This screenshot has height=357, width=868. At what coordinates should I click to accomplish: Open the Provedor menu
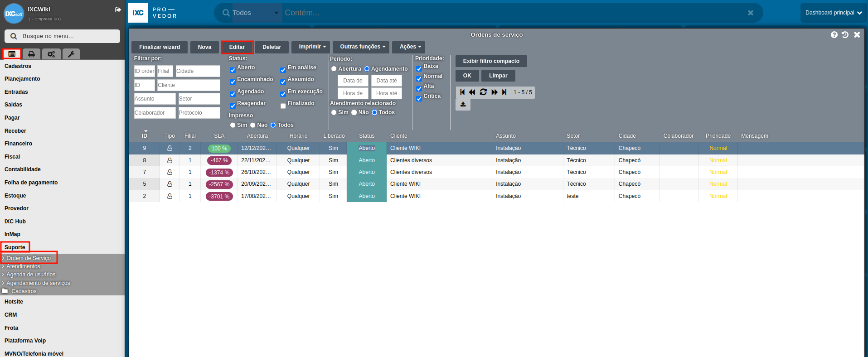(16, 208)
